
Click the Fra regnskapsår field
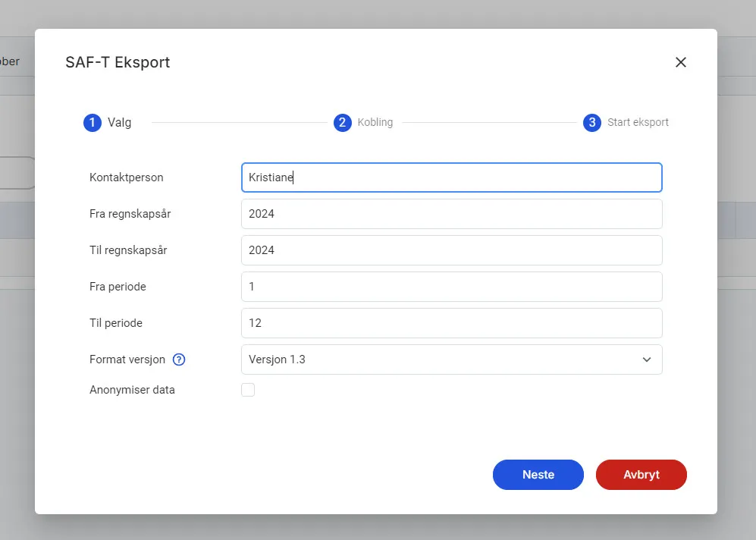pyautogui.click(x=452, y=214)
